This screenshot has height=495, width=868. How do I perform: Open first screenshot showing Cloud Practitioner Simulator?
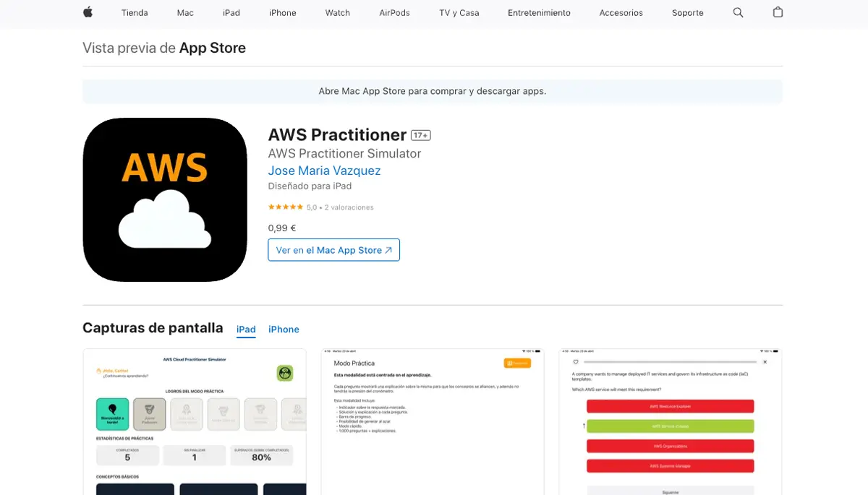coord(195,422)
